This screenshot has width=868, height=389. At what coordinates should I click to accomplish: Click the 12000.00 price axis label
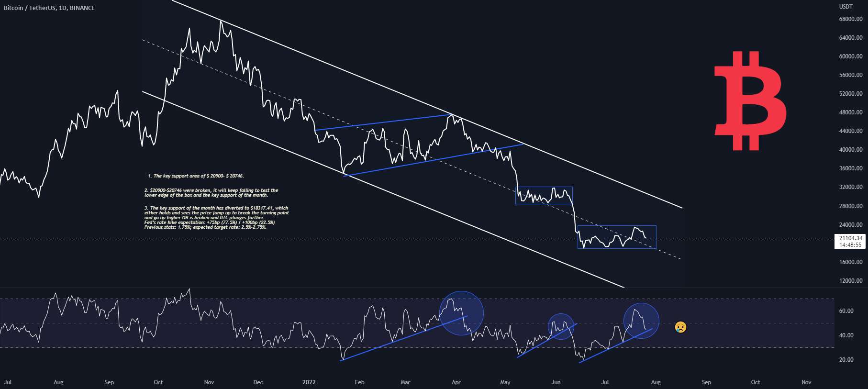(x=851, y=281)
